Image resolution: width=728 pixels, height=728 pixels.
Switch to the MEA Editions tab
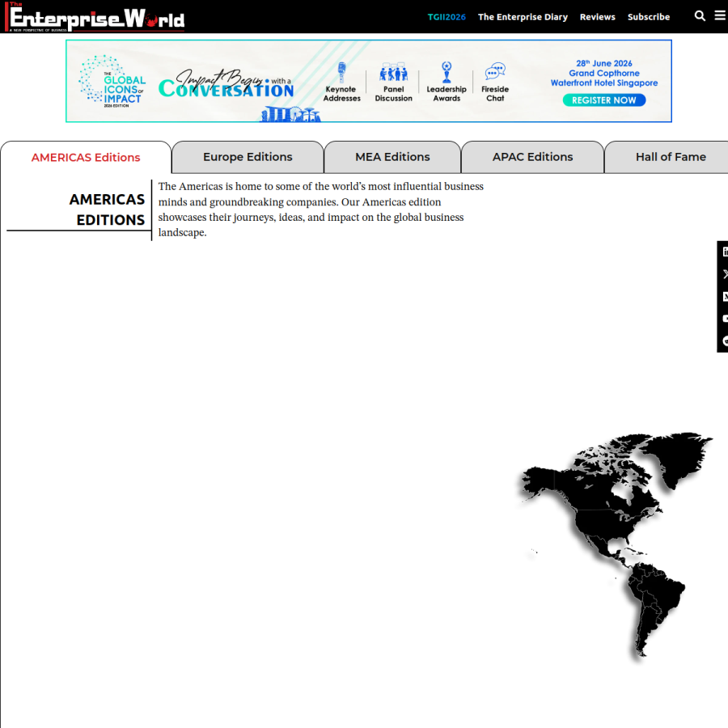point(393,157)
